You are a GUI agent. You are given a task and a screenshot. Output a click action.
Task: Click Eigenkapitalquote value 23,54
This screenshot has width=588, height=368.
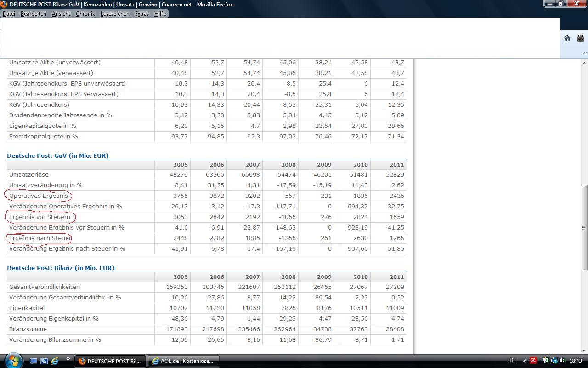322,126
